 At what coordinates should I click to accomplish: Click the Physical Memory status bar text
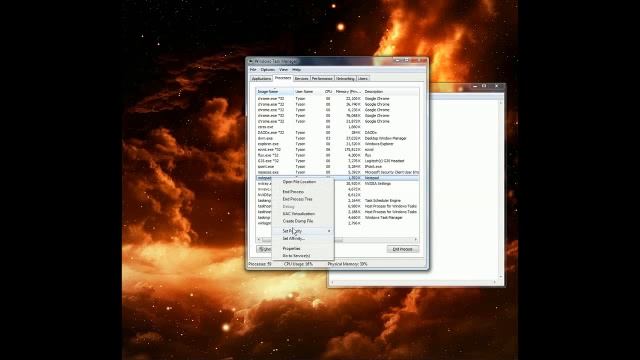pyautogui.click(x=348, y=264)
